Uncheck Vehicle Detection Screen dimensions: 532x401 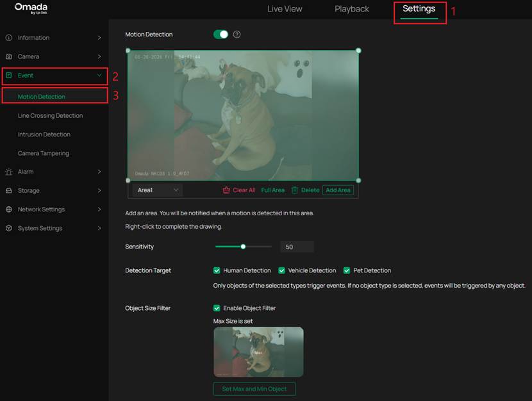click(281, 270)
